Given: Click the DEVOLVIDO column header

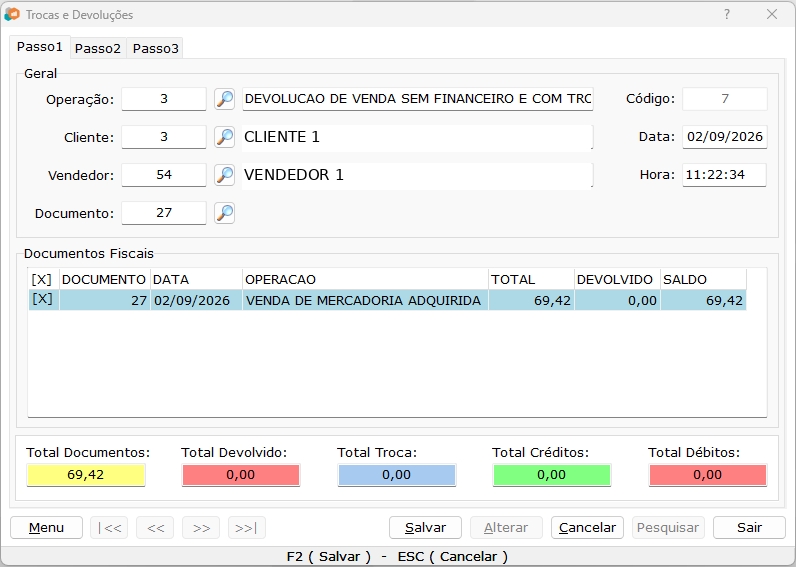Looking at the screenshot, I should (617, 279).
